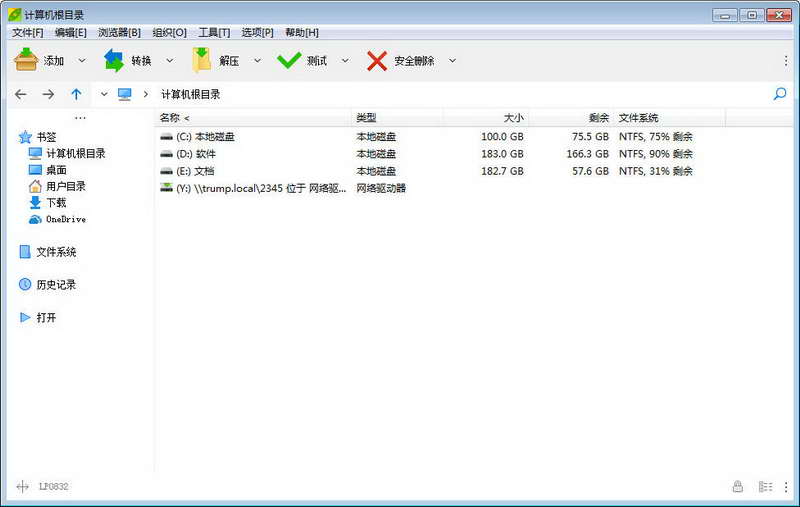Open the 工具[T] menu

click(x=214, y=33)
